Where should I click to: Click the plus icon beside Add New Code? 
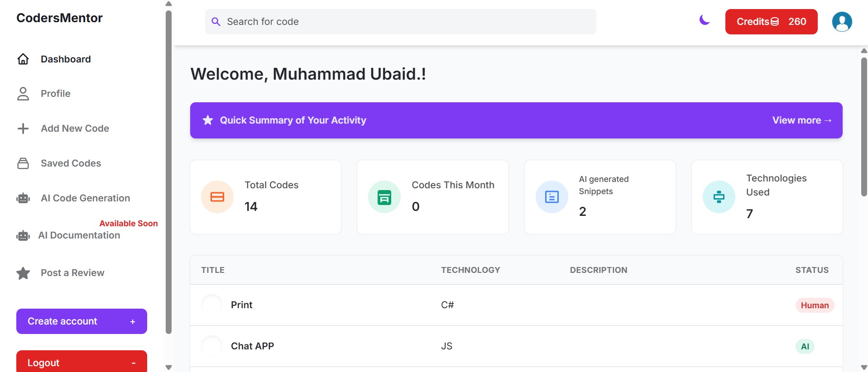23,129
